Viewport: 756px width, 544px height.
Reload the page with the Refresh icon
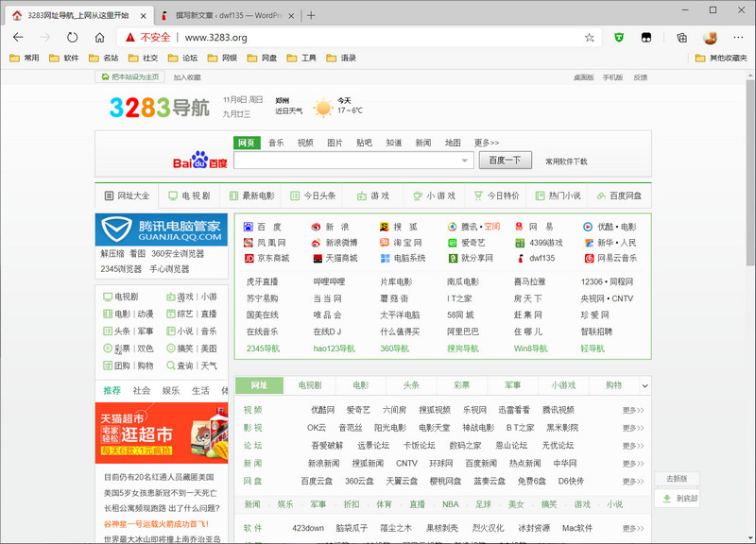(x=73, y=37)
